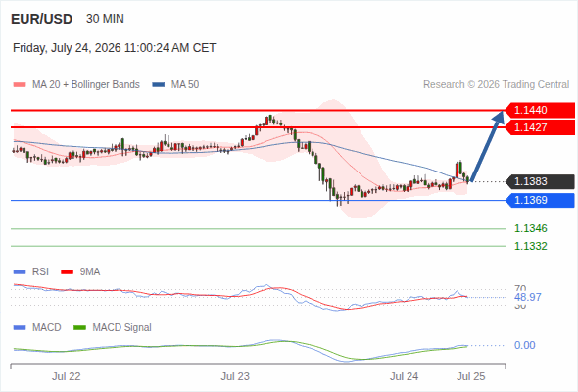This screenshot has width=578, height=392.
Task: Click the MA 20 Bollinger Bands pink swatch
Action: tap(20, 85)
